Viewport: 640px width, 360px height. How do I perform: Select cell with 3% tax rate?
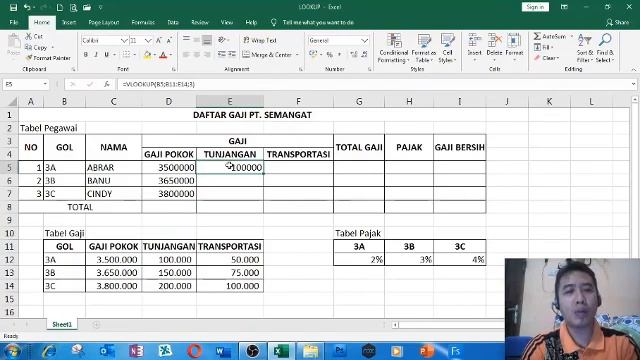[409, 260]
